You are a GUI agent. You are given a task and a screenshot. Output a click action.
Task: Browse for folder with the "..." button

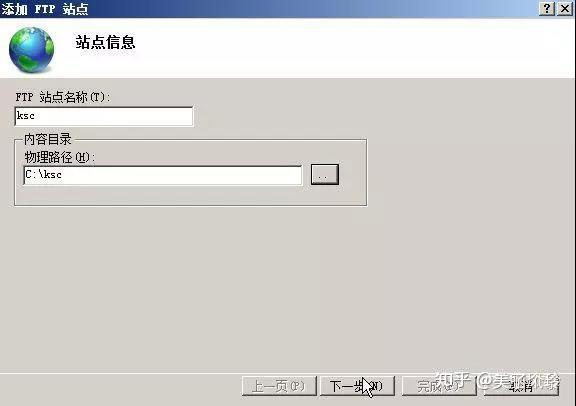pyautogui.click(x=325, y=175)
